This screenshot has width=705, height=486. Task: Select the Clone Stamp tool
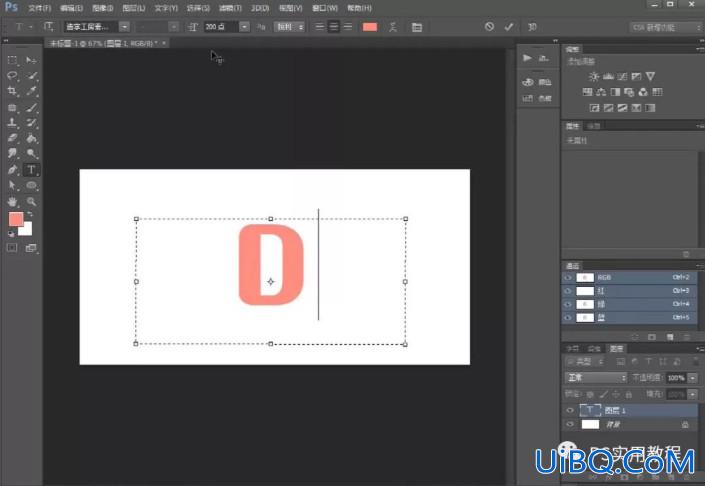[x=12, y=123]
